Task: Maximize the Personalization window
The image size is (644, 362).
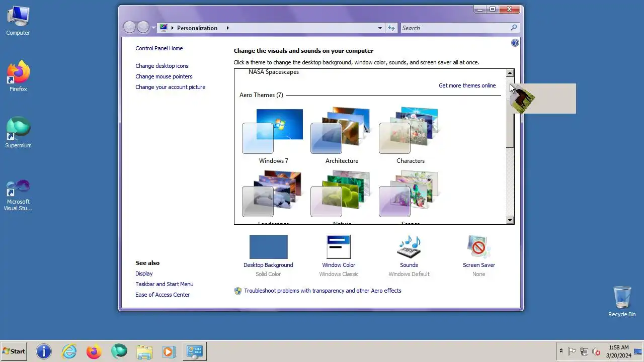Action: tap(492, 9)
